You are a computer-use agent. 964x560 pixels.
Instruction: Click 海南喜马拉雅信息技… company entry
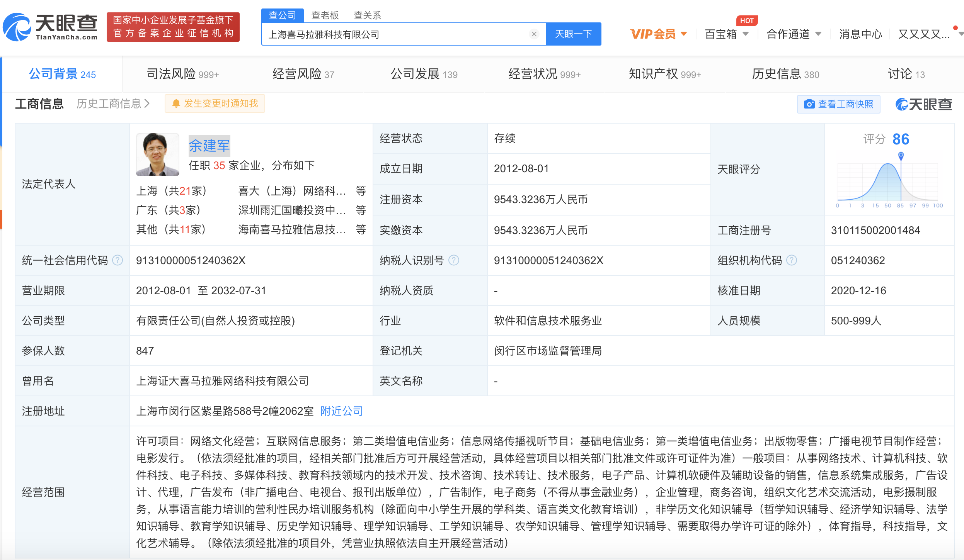click(x=292, y=229)
